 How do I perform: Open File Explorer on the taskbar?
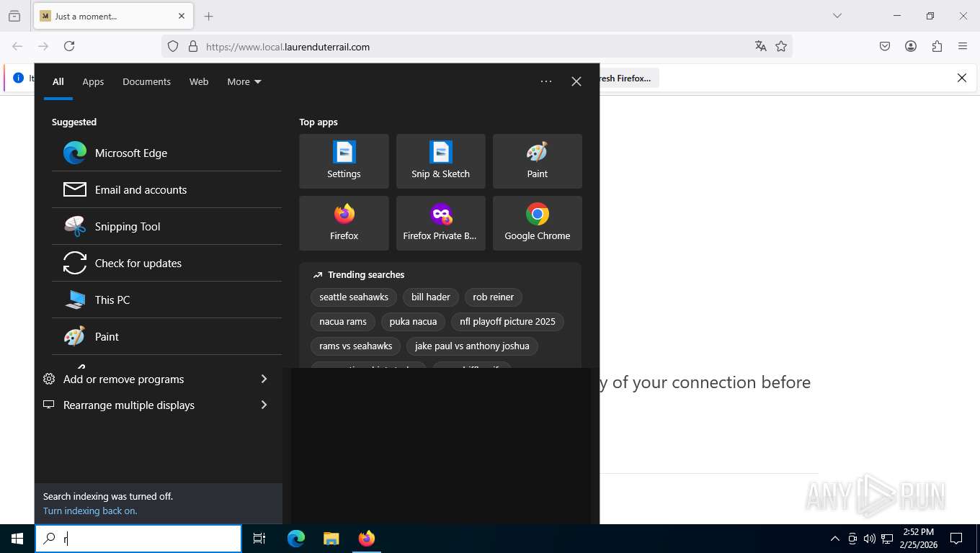pyautogui.click(x=331, y=539)
